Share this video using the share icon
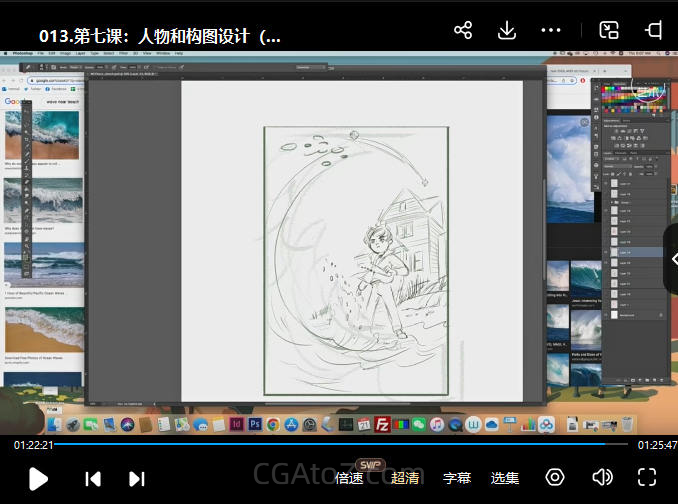Screen dimensions: 678x504 463,30
